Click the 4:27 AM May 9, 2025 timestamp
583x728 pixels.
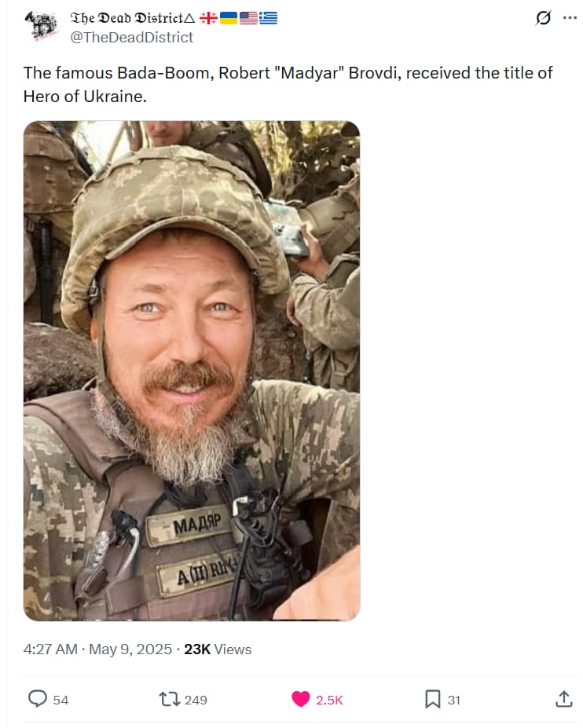(97, 649)
